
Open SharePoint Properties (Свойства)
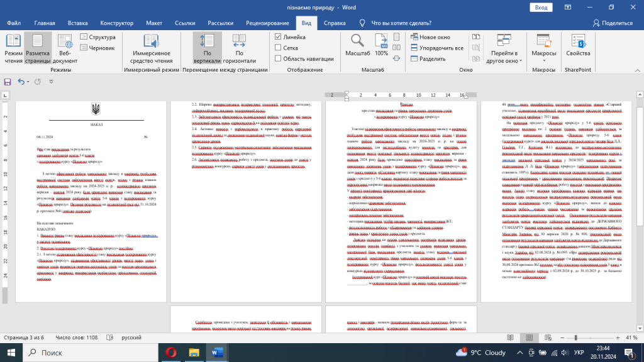click(577, 48)
